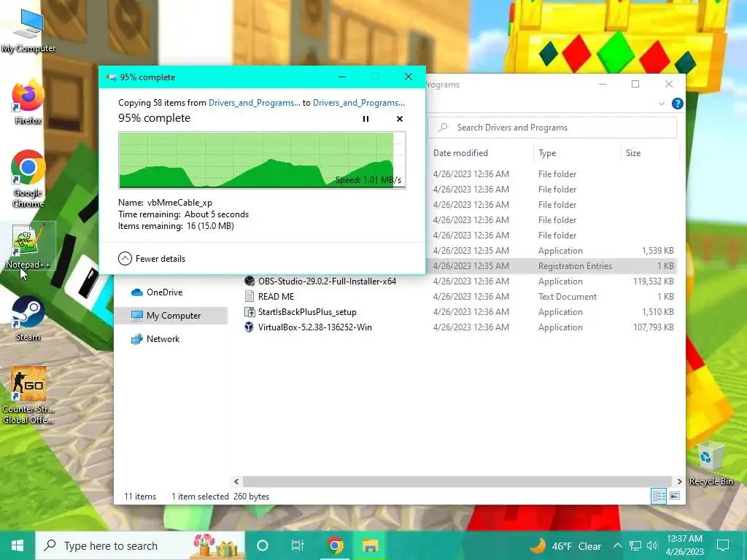The width and height of the screenshot is (747, 560).
Task: Select StartIsBackPlusPlus_setup file
Action: [307, 312]
